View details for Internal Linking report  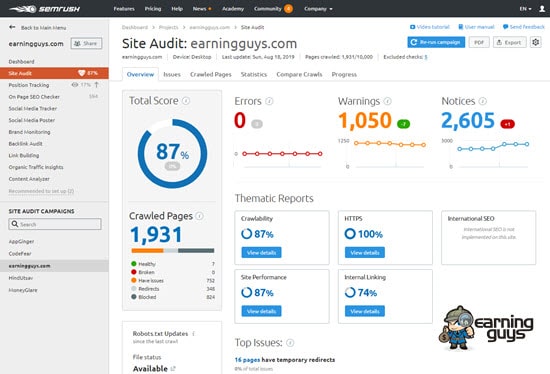[365, 311]
